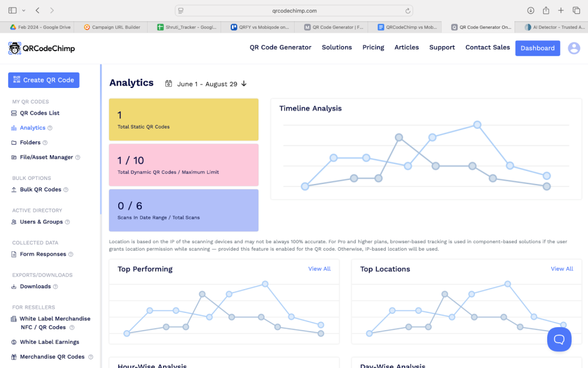Click the user profile avatar icon

[x=574, y=48]
